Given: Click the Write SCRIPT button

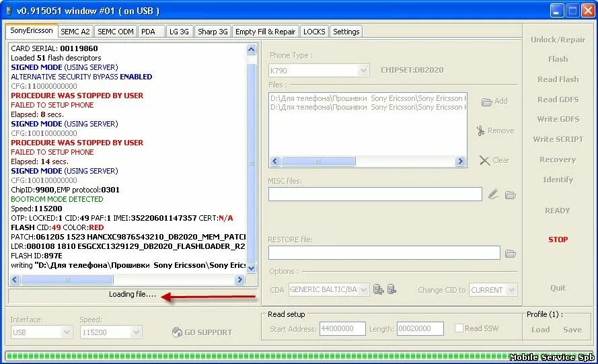Looking at the screenshot, I should tap(558, 139).
